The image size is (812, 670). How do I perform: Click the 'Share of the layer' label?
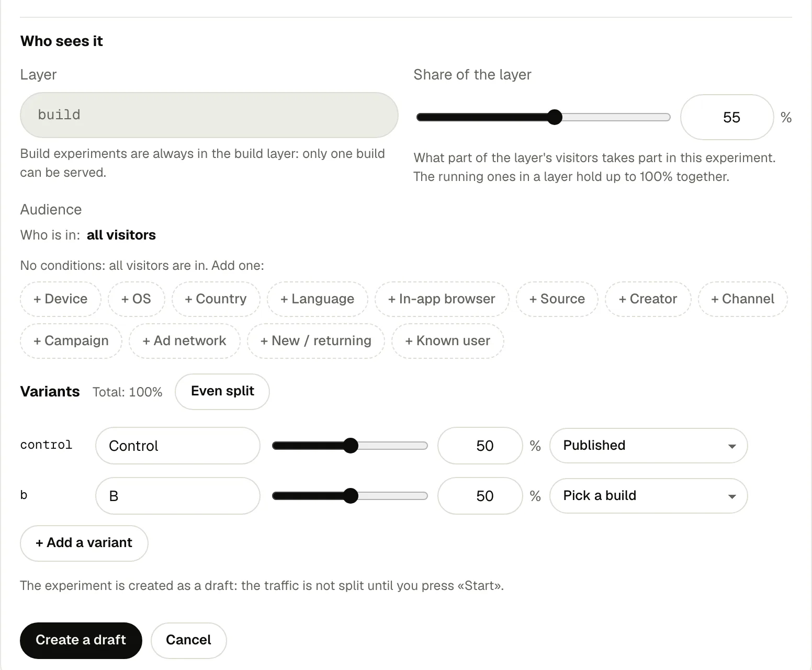[472, 75]
